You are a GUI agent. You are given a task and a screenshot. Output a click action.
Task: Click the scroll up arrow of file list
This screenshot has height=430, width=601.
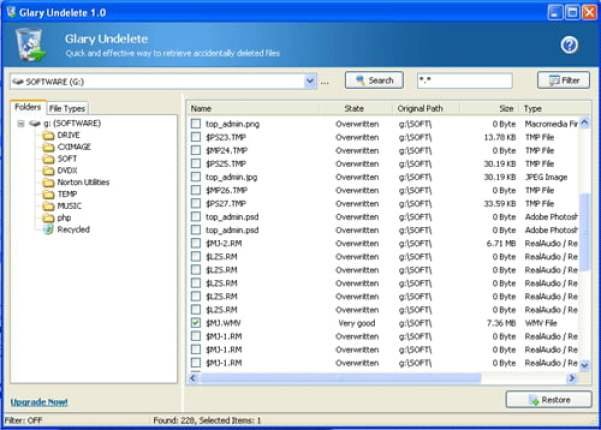coord(585,123)
